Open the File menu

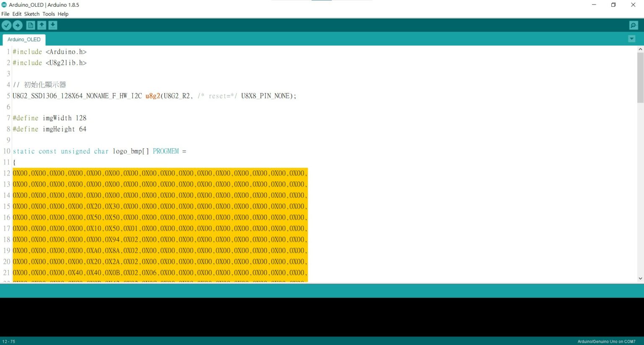click(5, 14)
